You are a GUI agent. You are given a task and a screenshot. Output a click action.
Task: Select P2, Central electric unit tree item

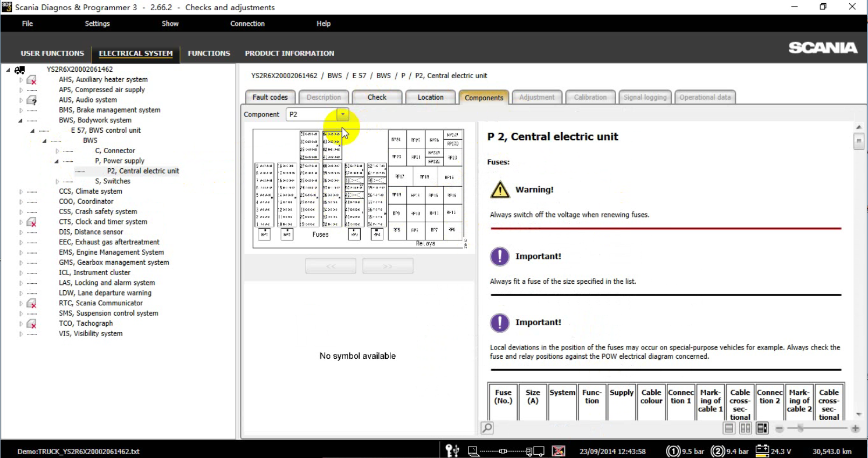143,171
